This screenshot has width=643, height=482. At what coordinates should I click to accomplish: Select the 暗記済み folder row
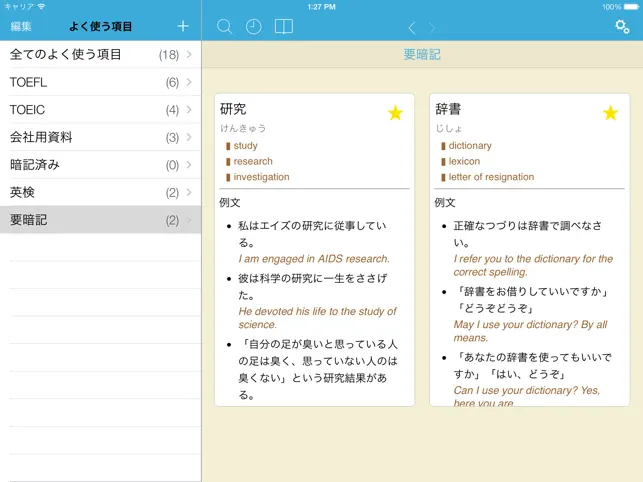(x=100, y=164)
